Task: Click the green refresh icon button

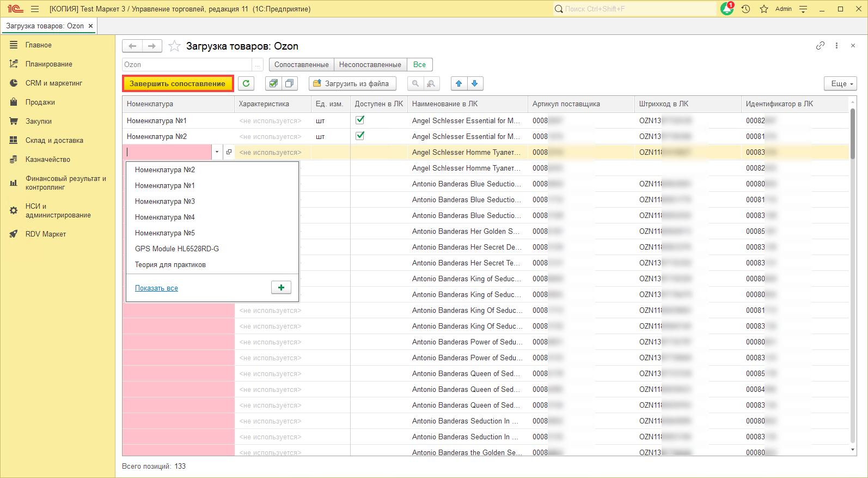Action: pos(246,83)
